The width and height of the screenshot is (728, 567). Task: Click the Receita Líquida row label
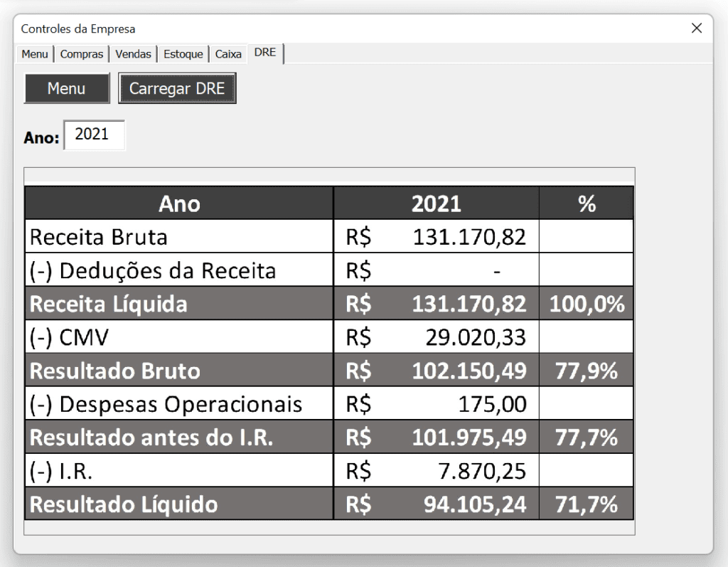tap(108, 304)
